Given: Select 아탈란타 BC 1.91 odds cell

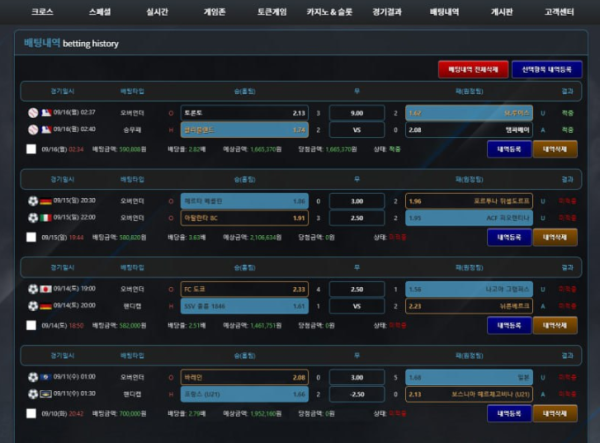Looking at the screenshot, I should pyautogui.click(x=245, y=218).
